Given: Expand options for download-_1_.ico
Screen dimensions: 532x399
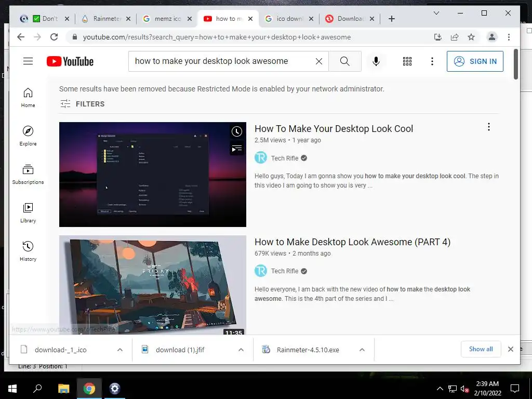Looking at the screenshot, I should pyautogui.click(x=120, y=350).
